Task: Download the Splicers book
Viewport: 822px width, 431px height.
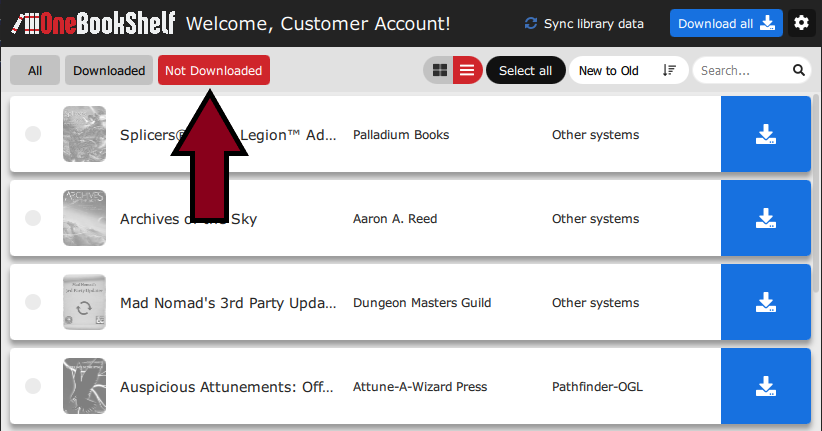Action: [765, 135]
